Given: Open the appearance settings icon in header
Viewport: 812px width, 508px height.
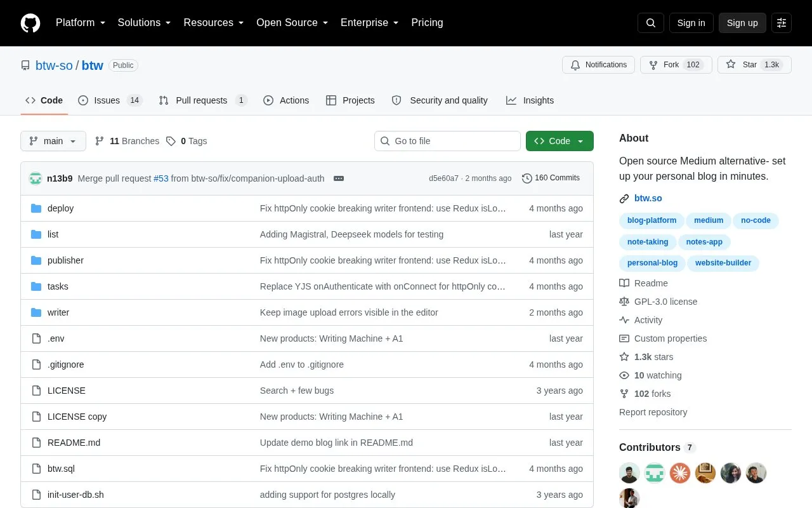Looking at the screenshot, I should click(782, 23).
